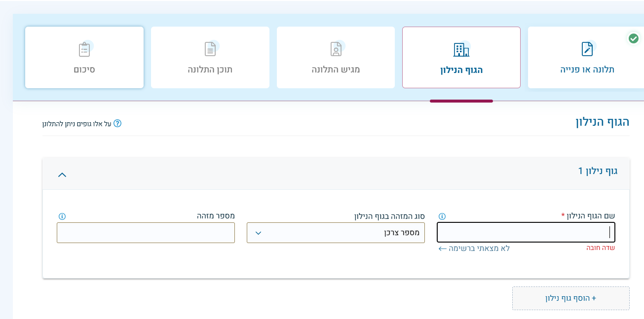
Task: Click the הוסף גוף נילון button
Action: click(x=570, y=298)
